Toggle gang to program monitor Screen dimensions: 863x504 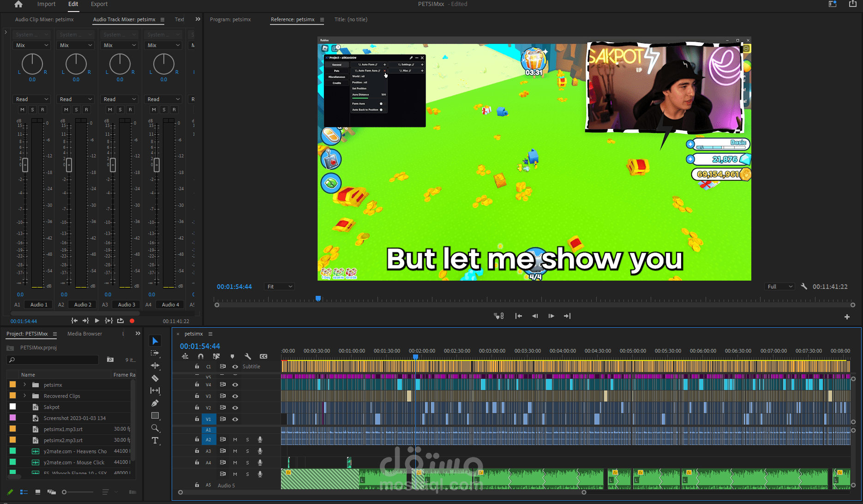click(498, 316)
